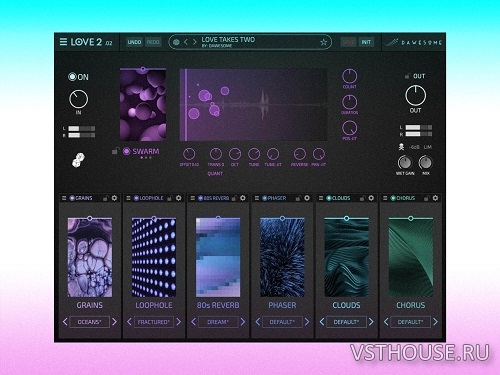Image resolution: width=500 pixels, height=375 pixels.
Task: Open the LOVE TAKES TWO preset name
Action: click(228, 40)
